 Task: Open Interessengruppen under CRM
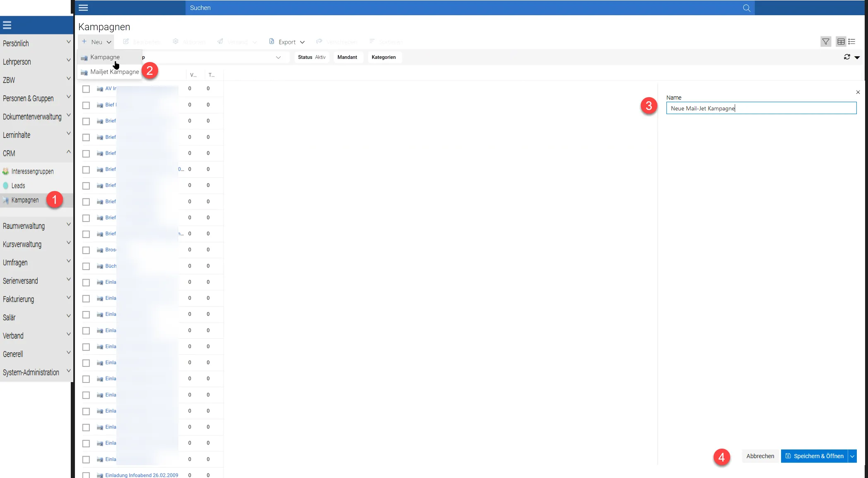coord(33,171)
